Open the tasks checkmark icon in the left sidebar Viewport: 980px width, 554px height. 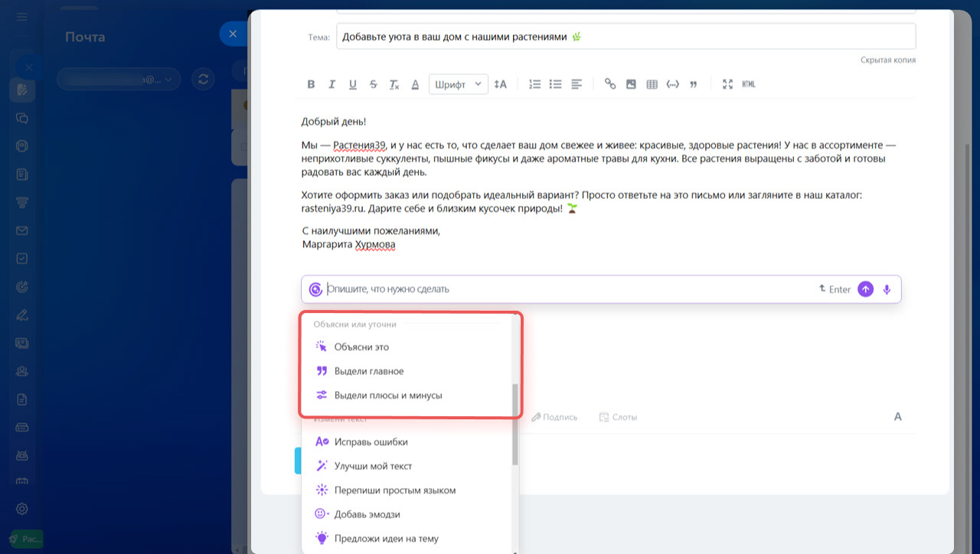coord(22,259)
